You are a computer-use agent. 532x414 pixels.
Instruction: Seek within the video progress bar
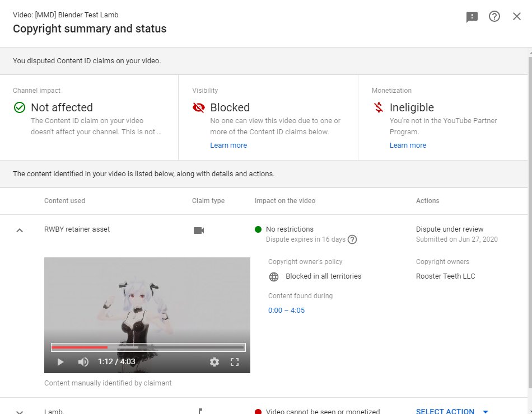tap(148, 347)
